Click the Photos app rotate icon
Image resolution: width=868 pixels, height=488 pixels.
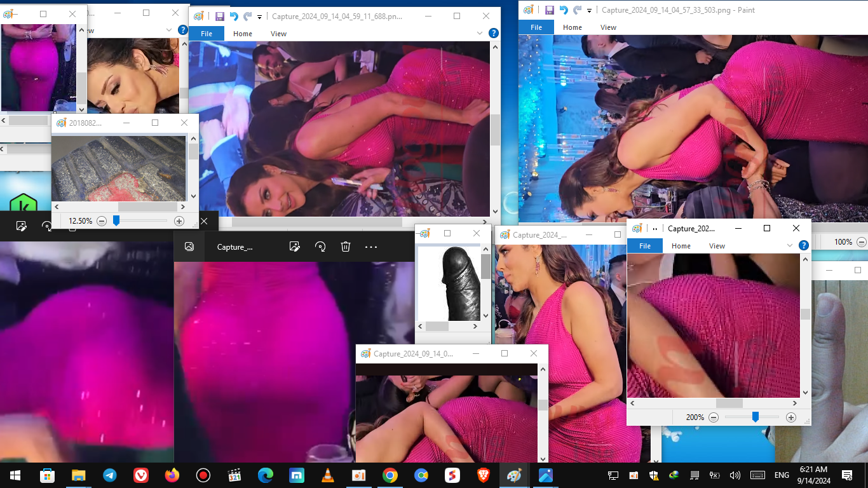320,247
